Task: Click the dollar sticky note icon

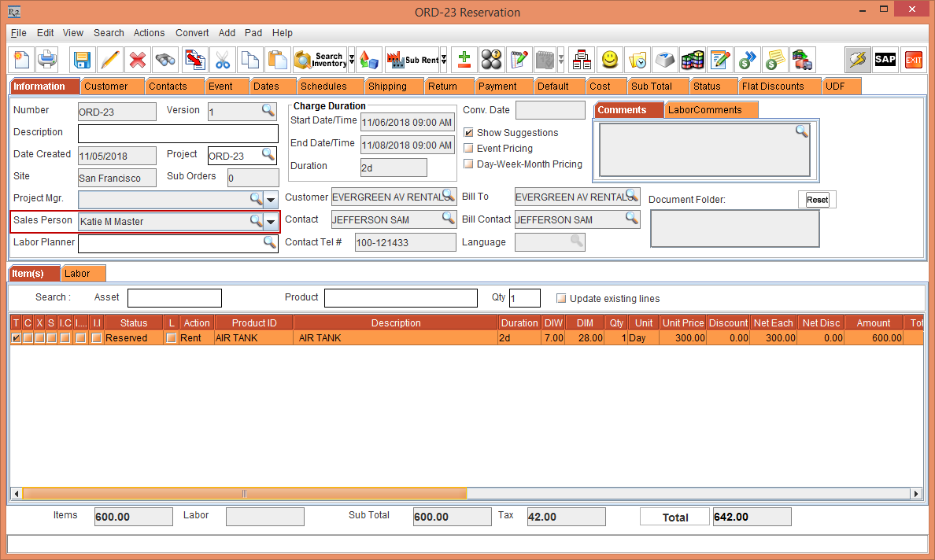Action: click(x=775, y=60)
